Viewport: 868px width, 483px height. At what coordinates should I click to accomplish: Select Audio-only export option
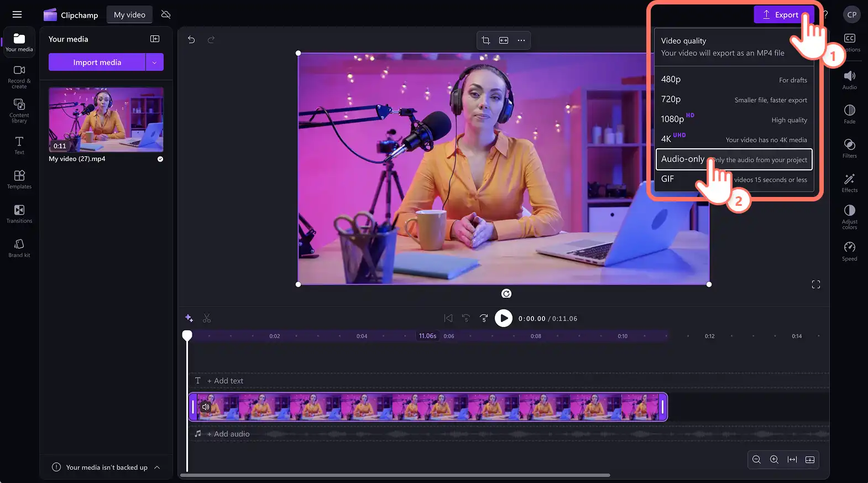pyautogui.click(x=734, y=159)
